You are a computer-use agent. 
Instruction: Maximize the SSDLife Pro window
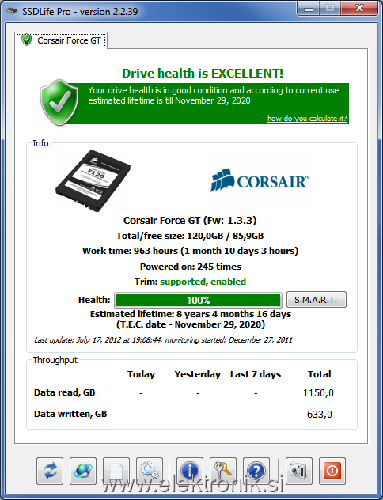(x=330, y=8)
